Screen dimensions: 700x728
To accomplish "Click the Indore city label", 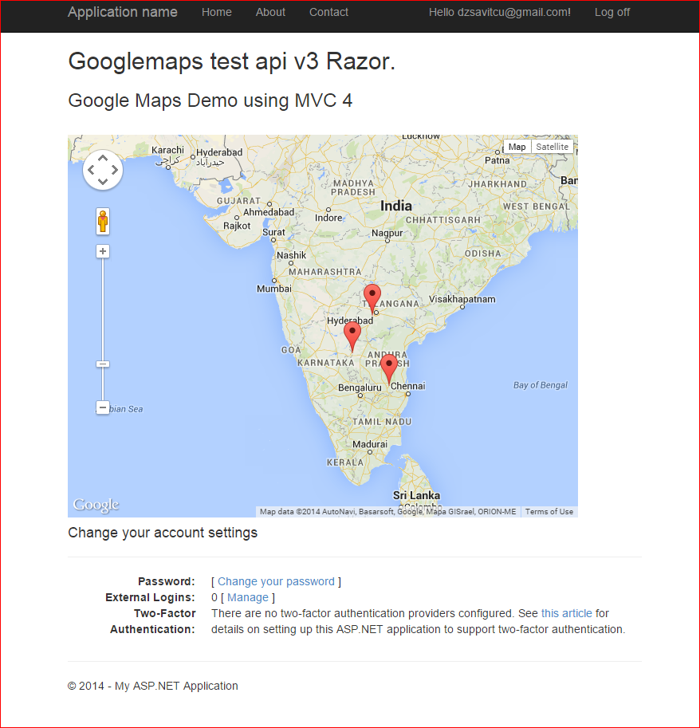I will 328,218.
